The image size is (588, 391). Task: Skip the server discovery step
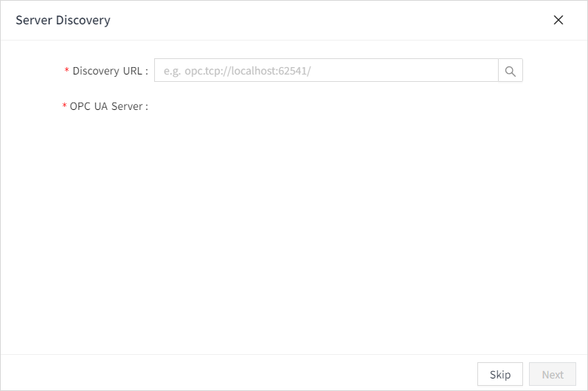(x=499, y=374)
